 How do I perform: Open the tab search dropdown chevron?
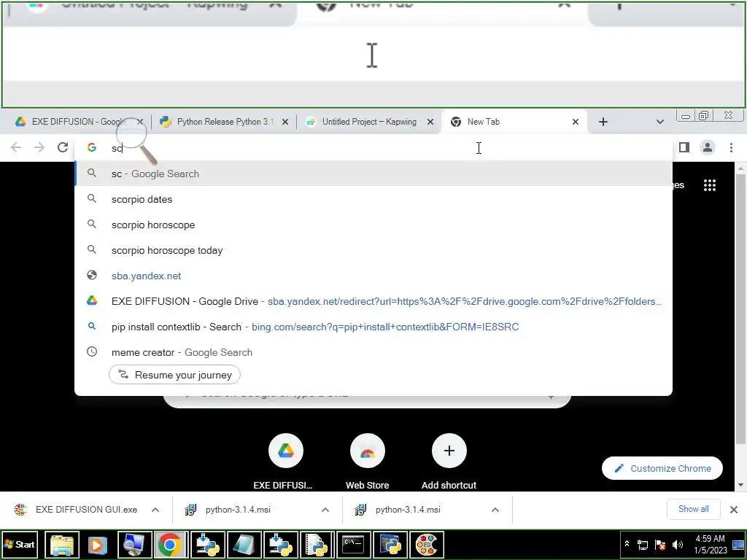(x=659, y=122)
